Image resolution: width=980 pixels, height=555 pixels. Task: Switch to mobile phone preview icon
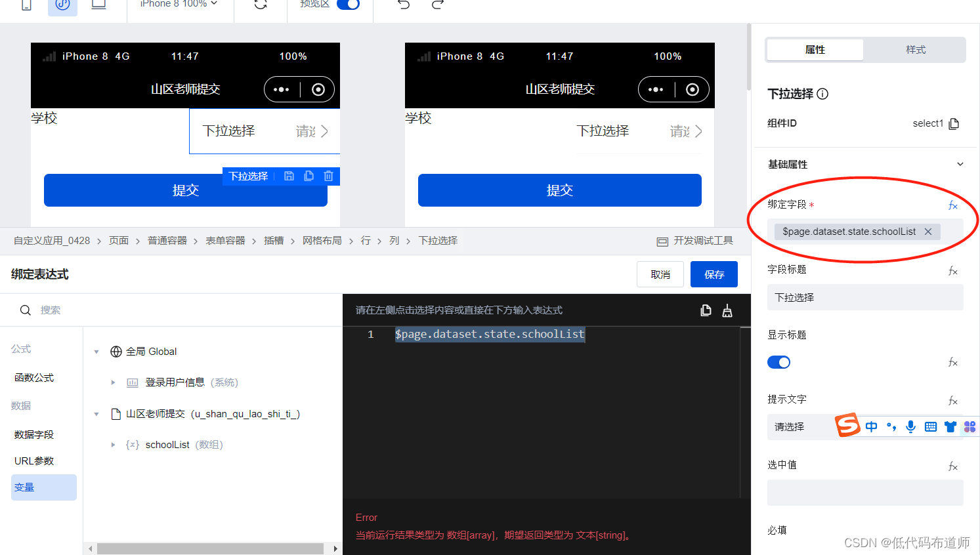[x=26, y=5]
